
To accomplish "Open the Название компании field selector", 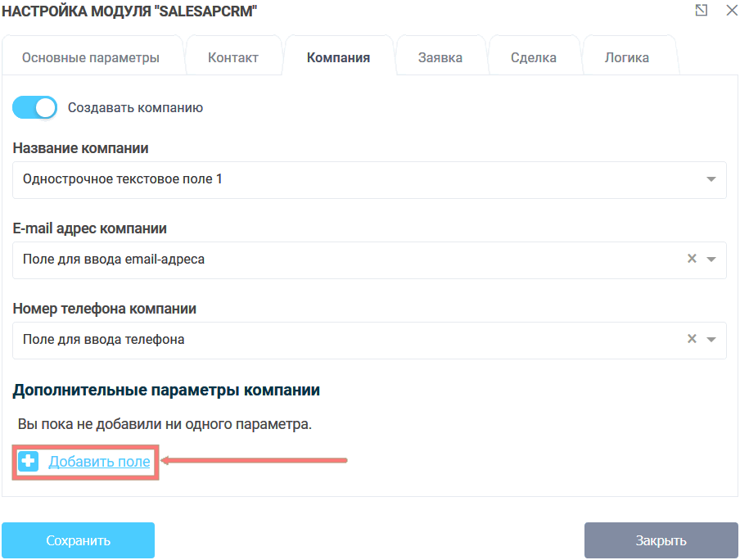I will 368,180.
